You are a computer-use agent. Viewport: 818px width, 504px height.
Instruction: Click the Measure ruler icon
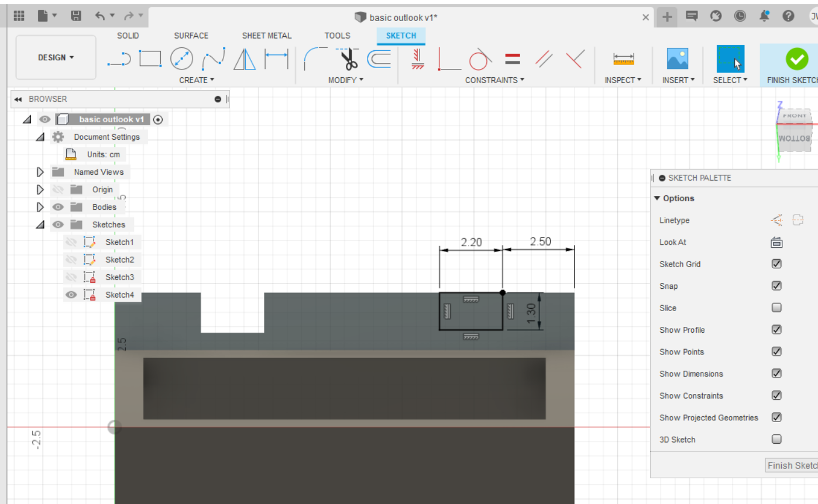(x=623, y=59)
